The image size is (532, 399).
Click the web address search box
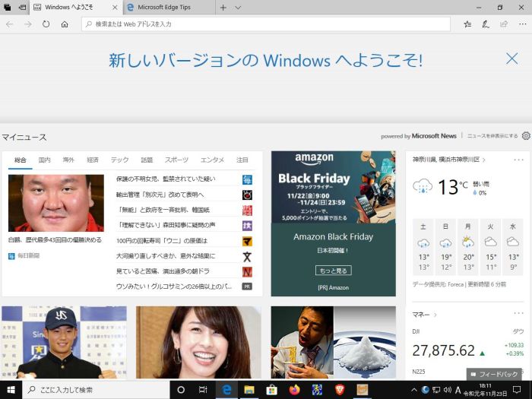click(266, 24)
